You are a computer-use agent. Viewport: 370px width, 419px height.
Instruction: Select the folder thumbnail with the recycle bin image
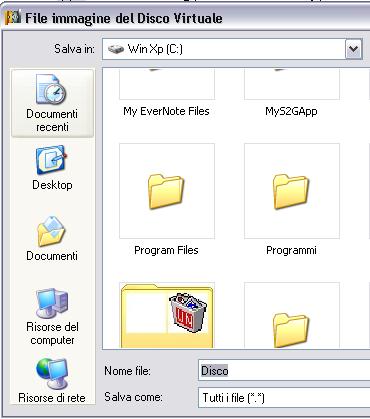(167, 315)
